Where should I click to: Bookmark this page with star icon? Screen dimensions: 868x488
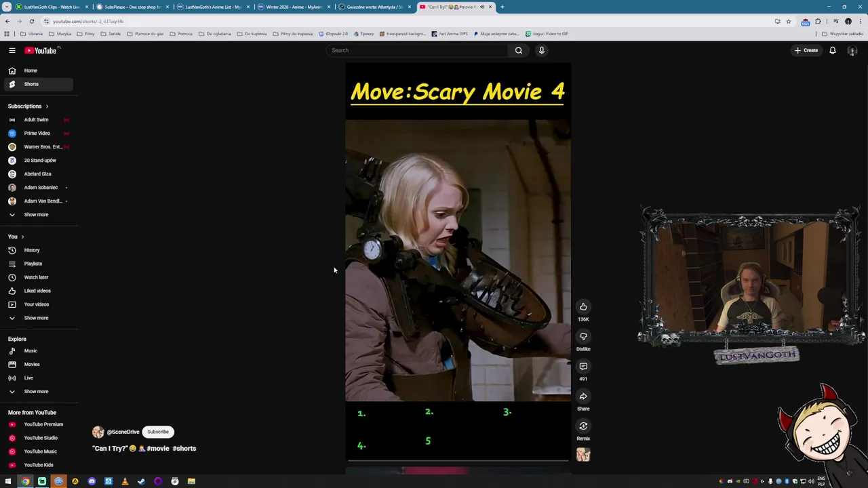coord(788,21)
